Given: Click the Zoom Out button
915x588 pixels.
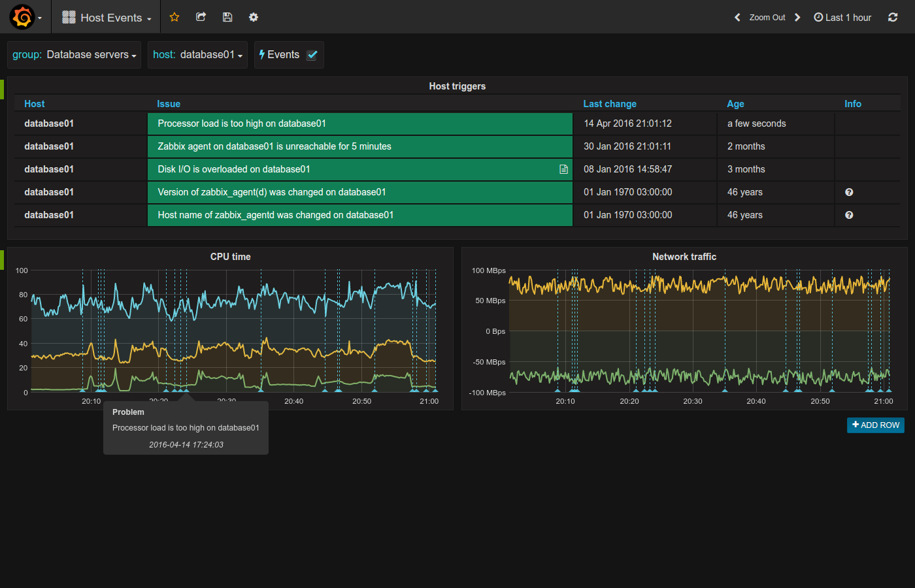Looking at the screenshot, I should (x=767, y=18).
